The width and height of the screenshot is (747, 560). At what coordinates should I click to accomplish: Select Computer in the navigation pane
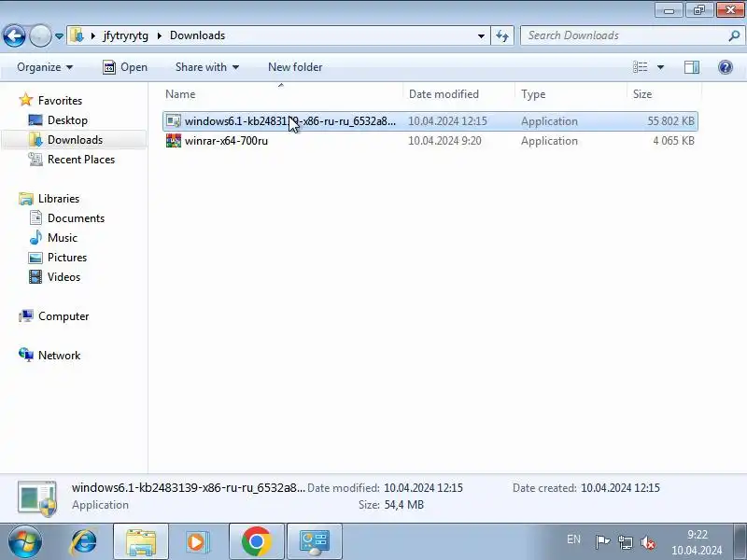[63, 316]
